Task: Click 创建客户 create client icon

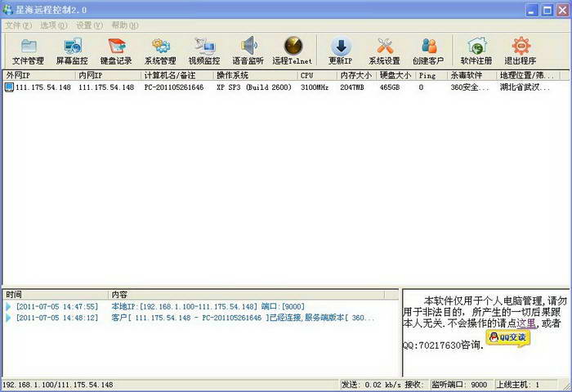Action: [x=428, y=51]
